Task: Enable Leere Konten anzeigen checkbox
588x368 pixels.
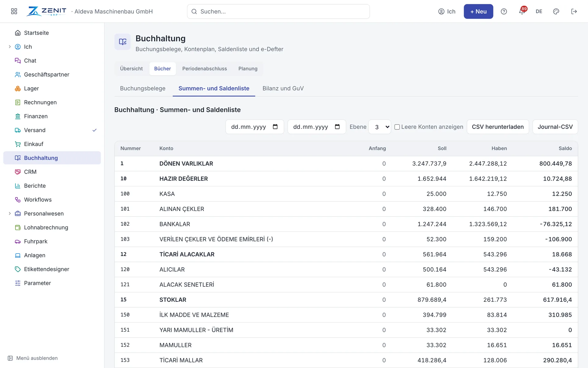Action: coord(397,127)
